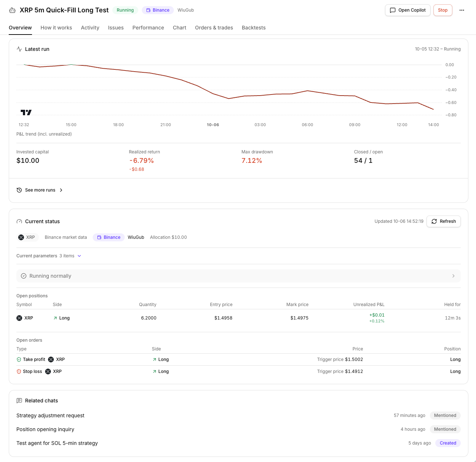The width and height of the screenshot is (476, 462).
Task: Click the history icon beside See more runs
Action: [19, 190]
